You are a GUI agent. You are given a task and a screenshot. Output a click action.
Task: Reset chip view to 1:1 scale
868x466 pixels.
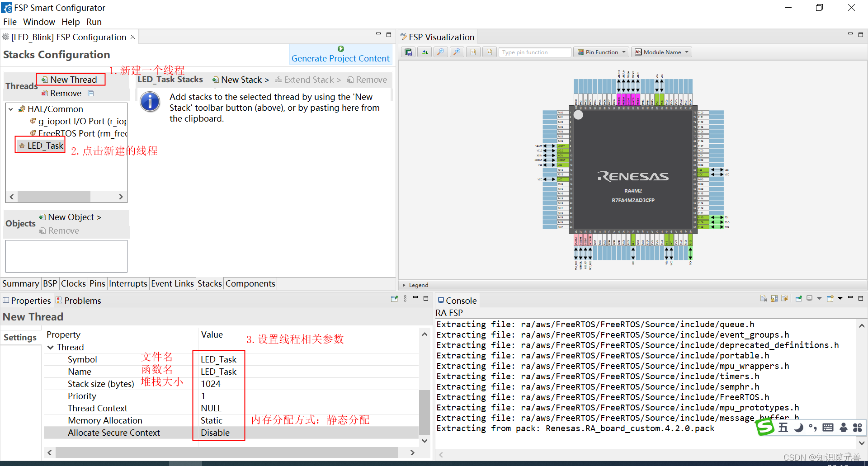[x=473, y=52]
